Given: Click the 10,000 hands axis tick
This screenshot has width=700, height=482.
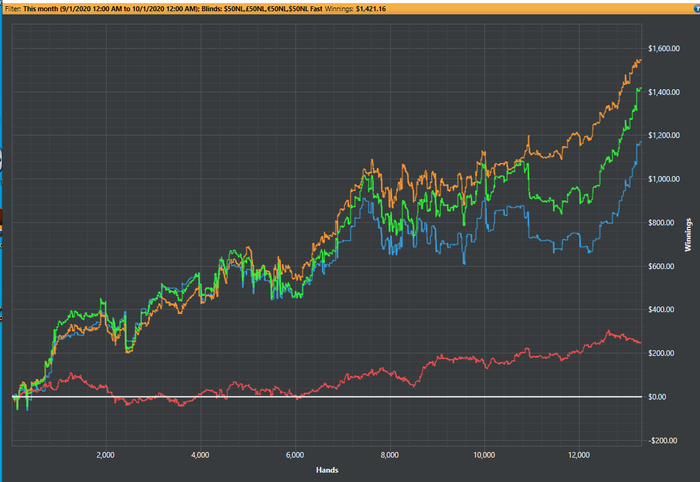Looking at the screenshot, I should 484,455.
